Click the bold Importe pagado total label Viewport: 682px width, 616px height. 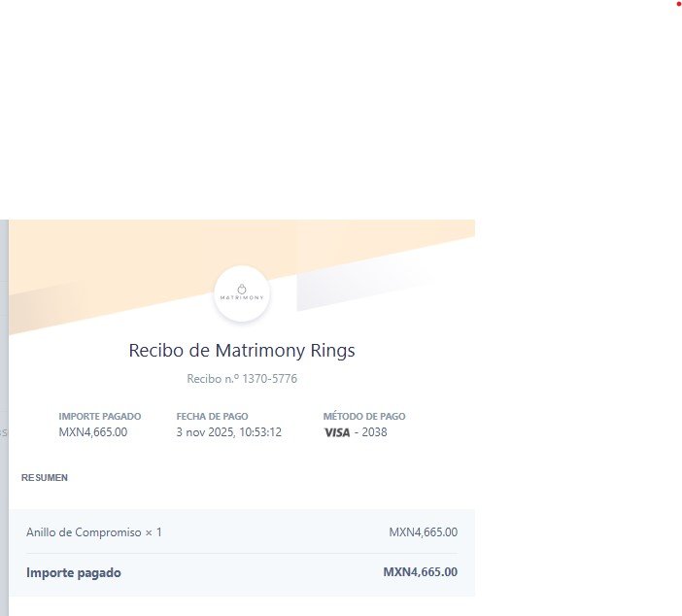tap(74, 573)
